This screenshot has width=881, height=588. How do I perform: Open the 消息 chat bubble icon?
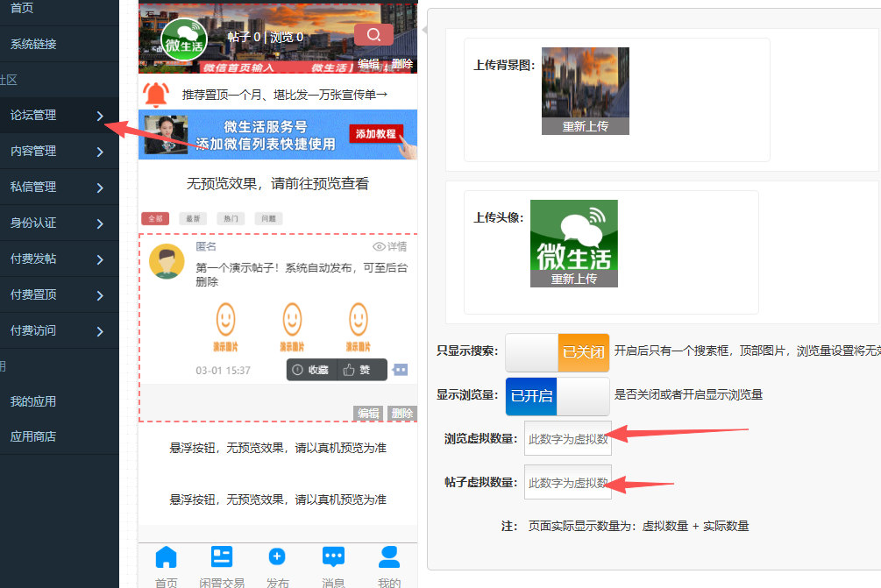pyautogui.click(x=333, y=557)
